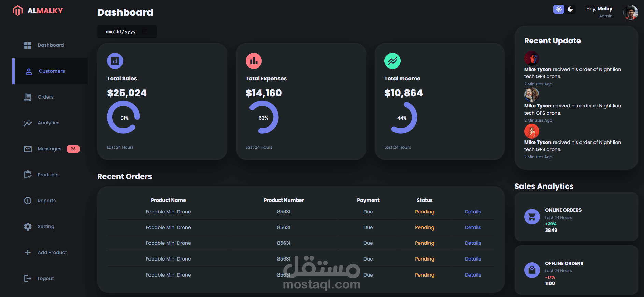Image resolution: width=644 pixels, height=297 pixels.
Task: Switch to light mode sun icon
Action: pyautogui.click(x=559, y=9)
